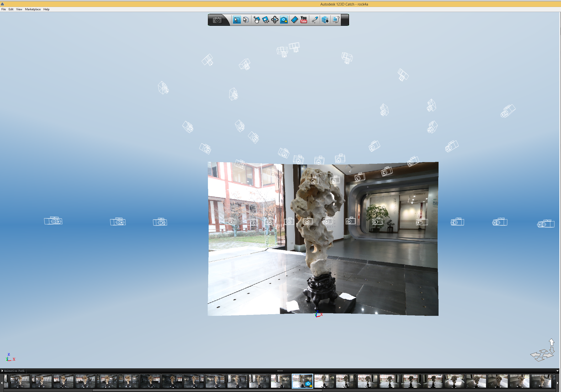Expand the Animation Path panel triangle
The height and width of the screenshot is (392, 561).
2,371
